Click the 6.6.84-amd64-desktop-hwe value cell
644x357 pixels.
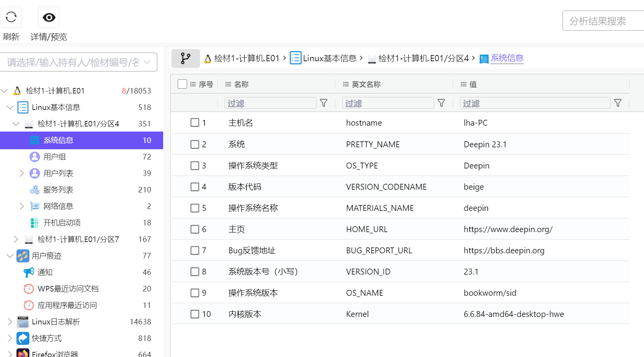[514, 314]
